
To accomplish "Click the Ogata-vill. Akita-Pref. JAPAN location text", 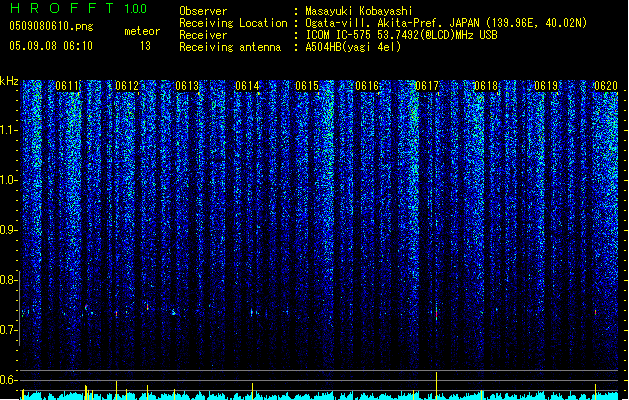I will (446, 23).
